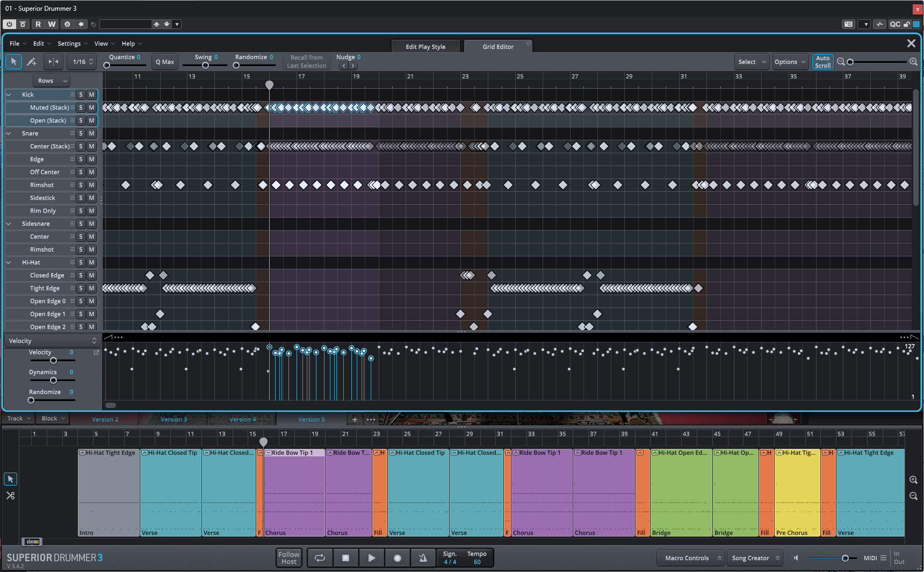The height and width of the screenshot is (572, 924).
Task: Zoom in the Grid Editor with magnifier plus
Action: click(913, 62)
